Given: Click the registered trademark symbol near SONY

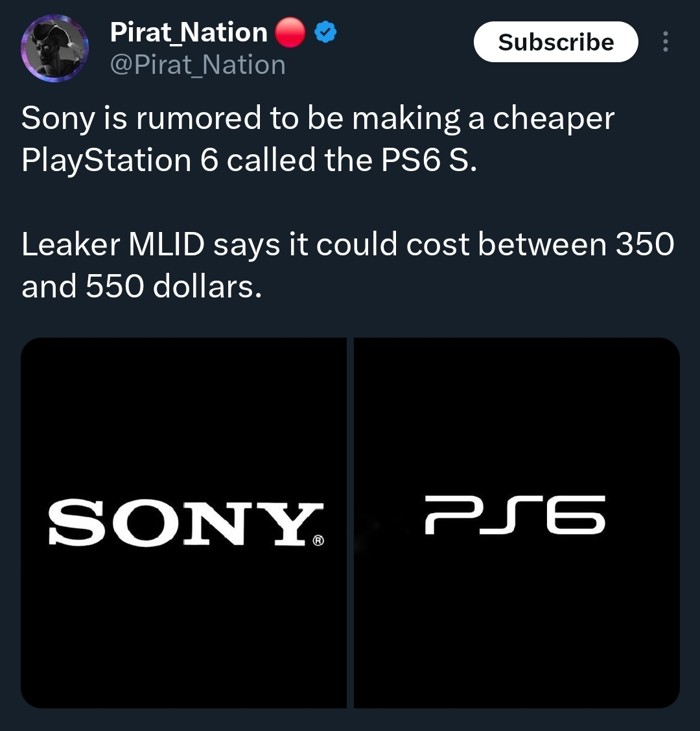Looking at the screenshot, I should pyautogui.click(x=318, y=539).
